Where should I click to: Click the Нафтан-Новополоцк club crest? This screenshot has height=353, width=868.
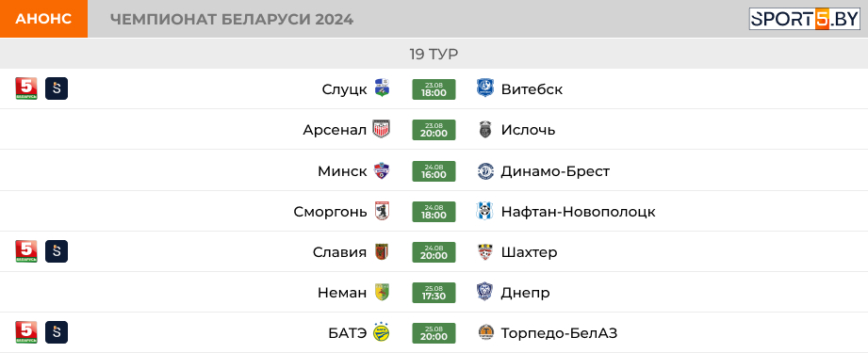click(485, 212)
